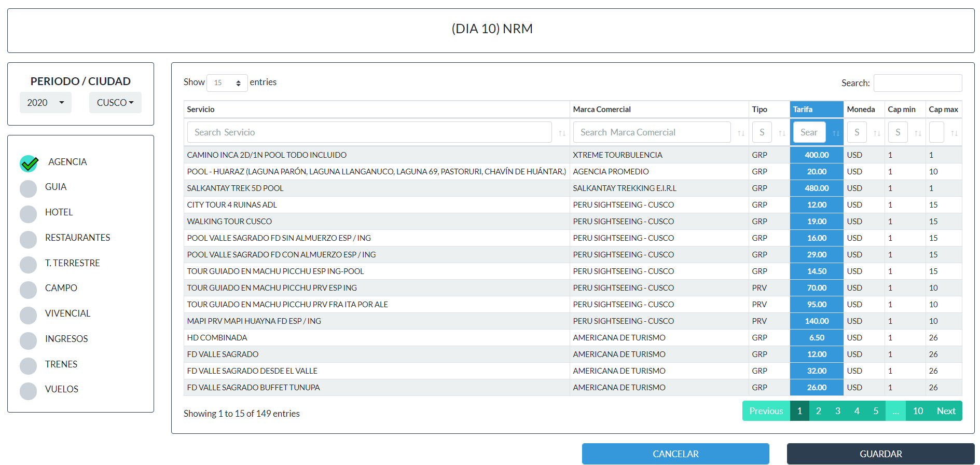Sort by Marca Comercial using arrows icon
The image size is (980, 465).
[741, 133]
